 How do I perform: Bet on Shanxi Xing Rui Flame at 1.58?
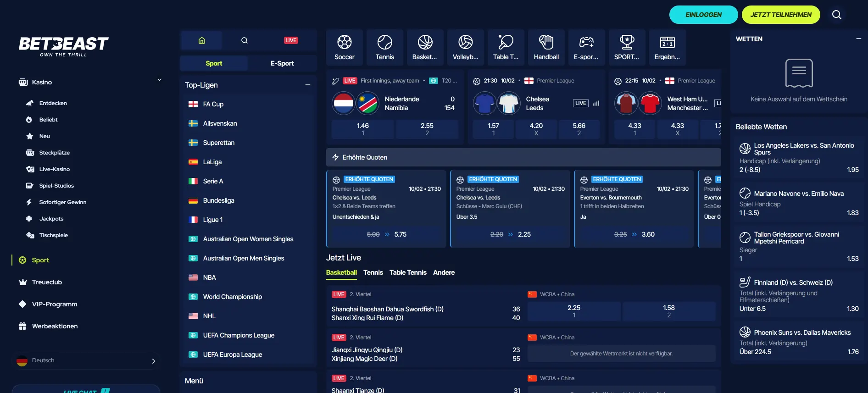pyautogui.click(x=669, y=311)
